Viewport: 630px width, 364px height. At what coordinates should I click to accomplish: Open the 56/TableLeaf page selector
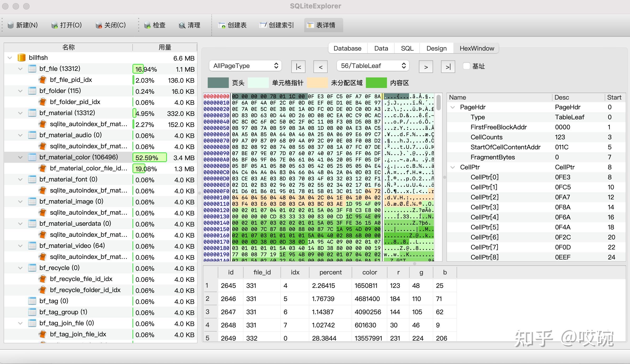click(x=373, y=66)
